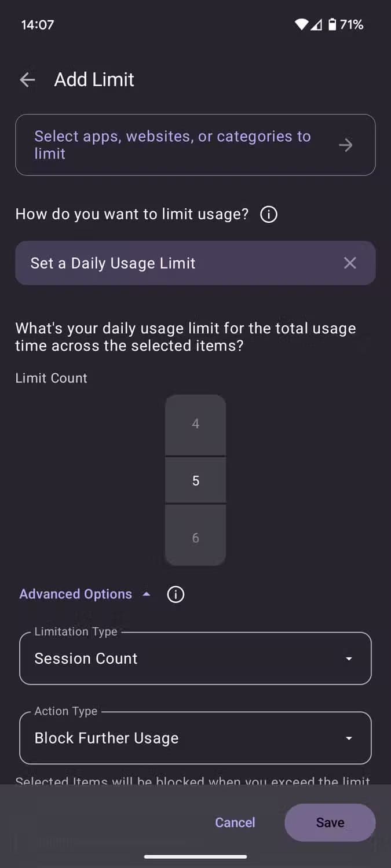391x868 pixels.
Task: Tap the Limitation Type dropdown arrow
Action: pyautogui.click(x=349, y=659)
